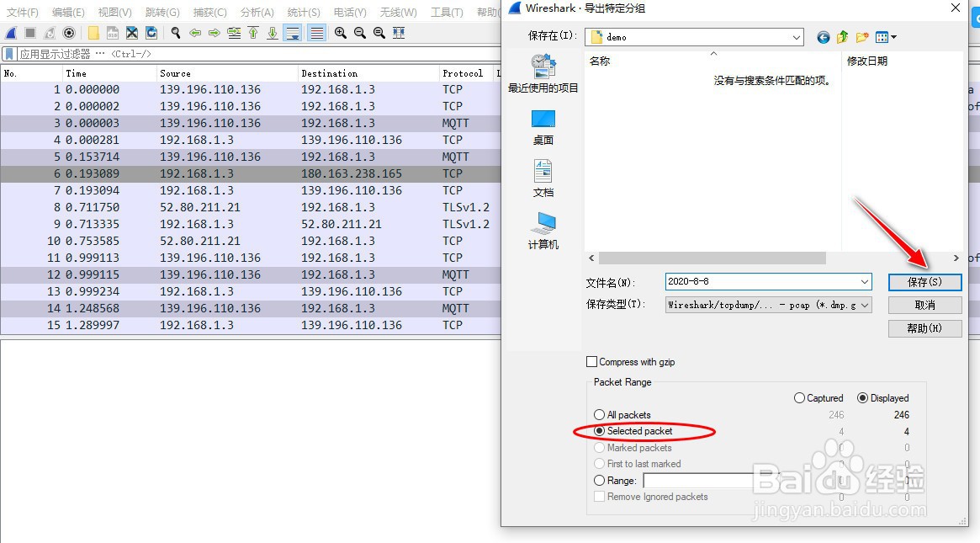Open the 捕获 menu
Screen dimensions: 980x543
click(x=209, y=12)
